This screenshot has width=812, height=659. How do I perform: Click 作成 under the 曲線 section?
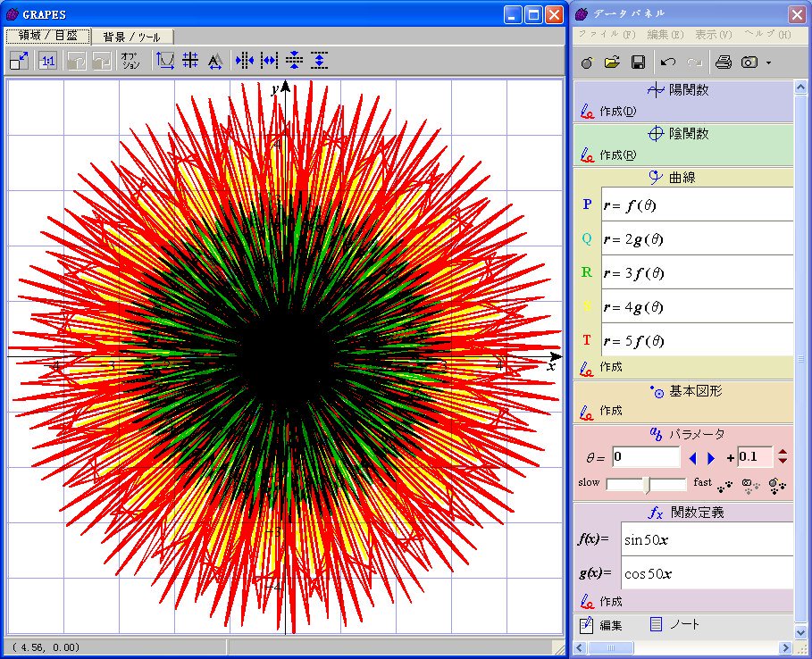601,367
